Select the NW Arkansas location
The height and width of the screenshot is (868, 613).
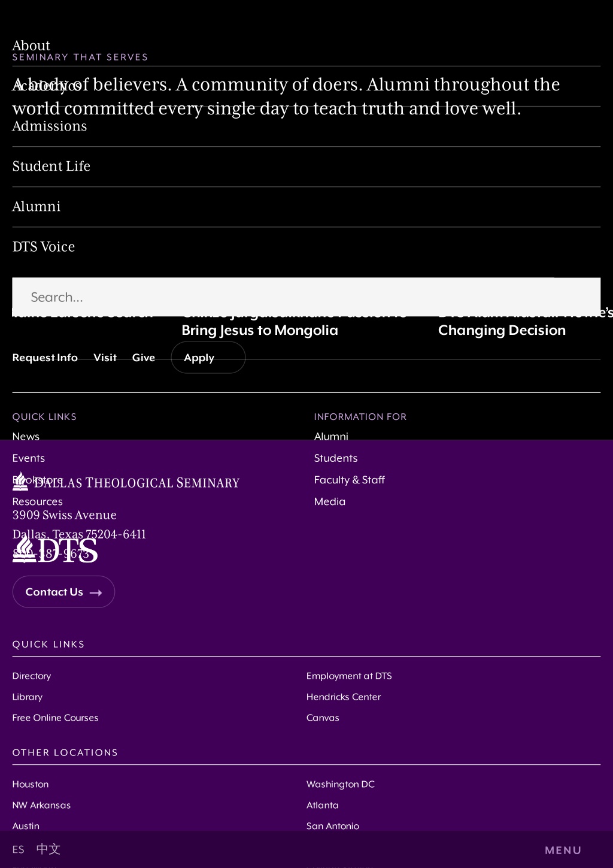click(x=42, y=805)
